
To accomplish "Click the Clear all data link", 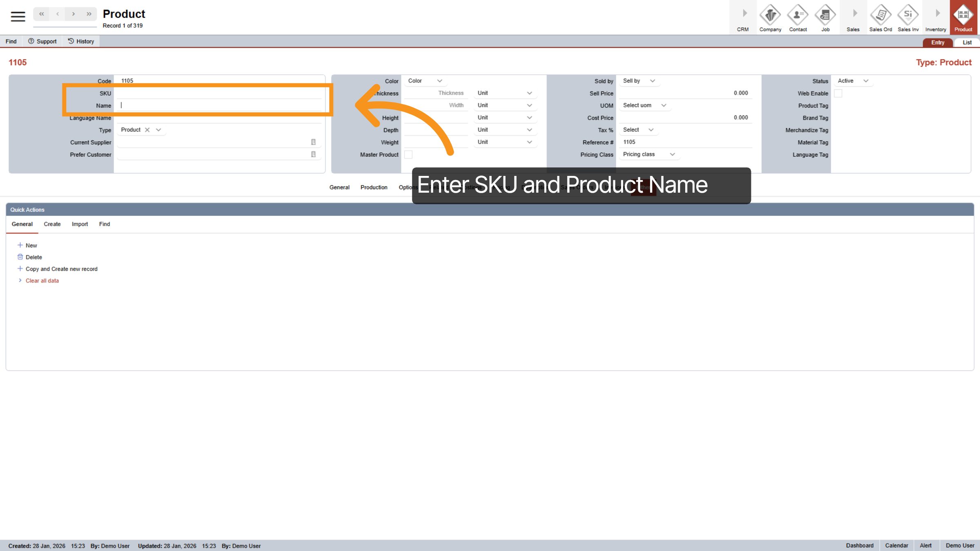I will click(x=42, y=280).
